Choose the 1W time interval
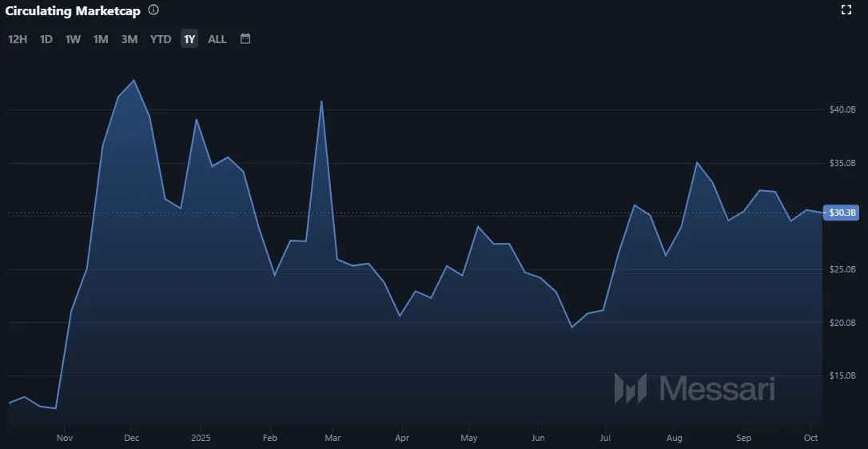The height and width of the screenshot is (449, 868). (73, 39)
